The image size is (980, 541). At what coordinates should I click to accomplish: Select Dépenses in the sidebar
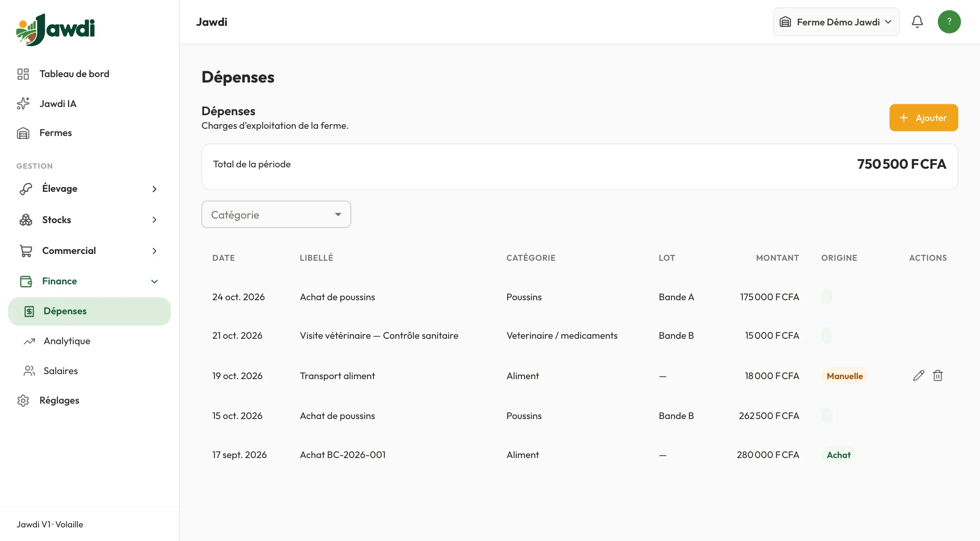click(89, 311)
